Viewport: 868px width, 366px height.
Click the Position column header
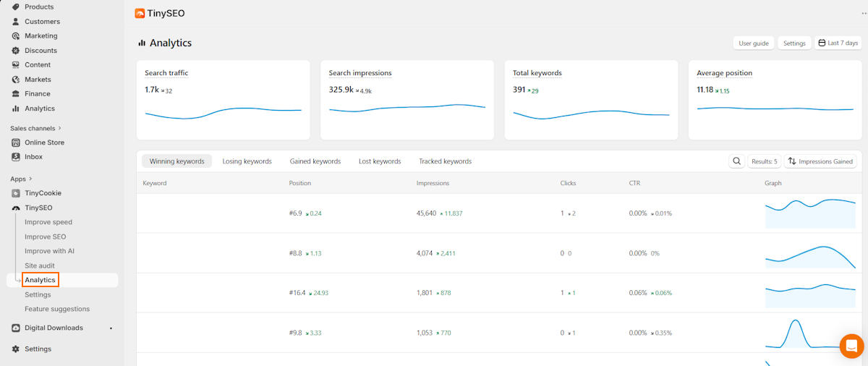point(300,183)
